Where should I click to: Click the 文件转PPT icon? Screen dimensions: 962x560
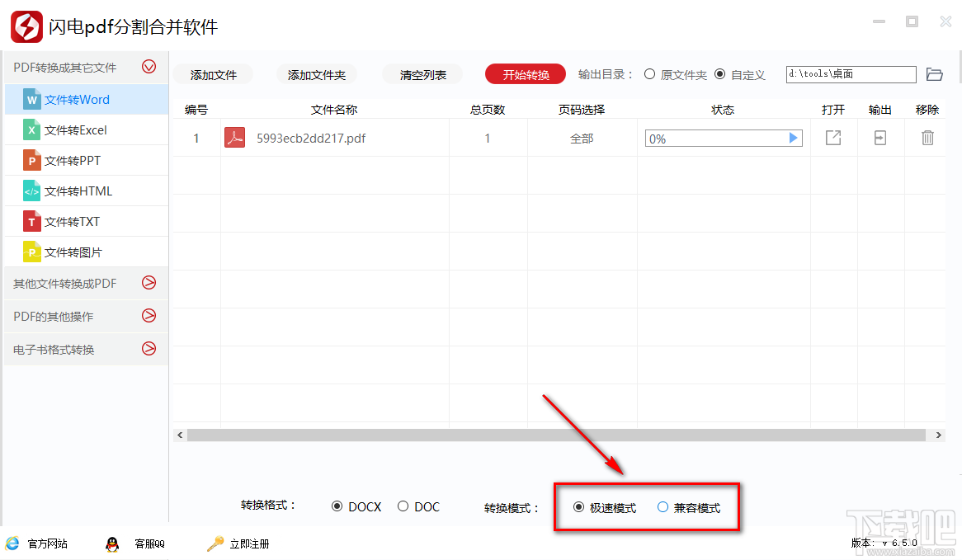33,160
